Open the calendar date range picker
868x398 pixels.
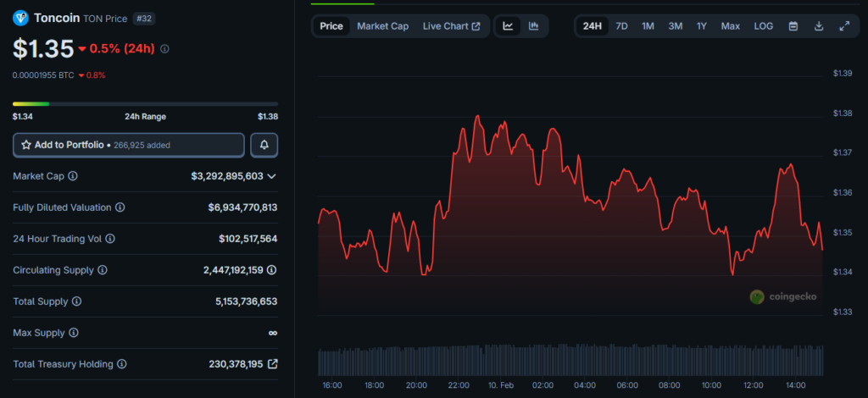pyautogui.click(x=793, y=26)
